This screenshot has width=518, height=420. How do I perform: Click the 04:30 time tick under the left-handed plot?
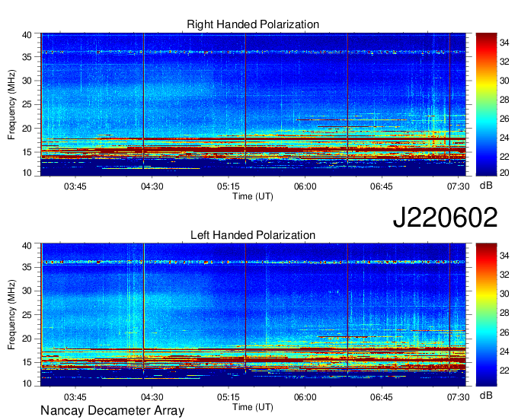152,397
